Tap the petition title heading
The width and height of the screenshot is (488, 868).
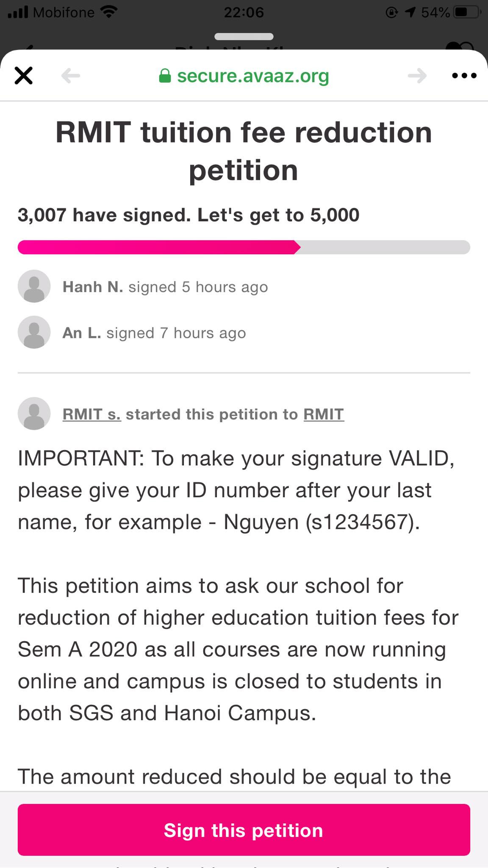(244, 151)
